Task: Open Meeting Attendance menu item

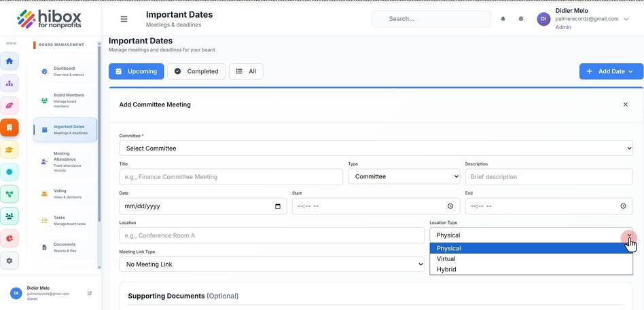Action: pyautogui.click(x=65, y=161)
